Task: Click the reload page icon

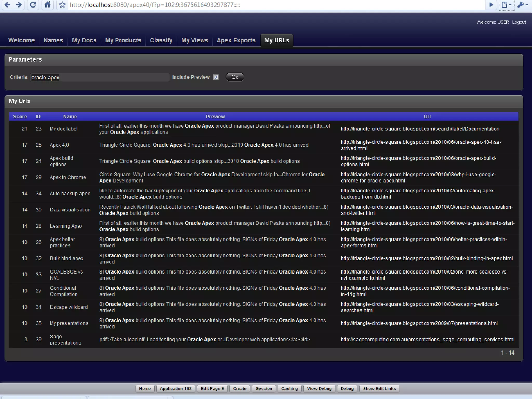Action: click(x=33, y=5)
